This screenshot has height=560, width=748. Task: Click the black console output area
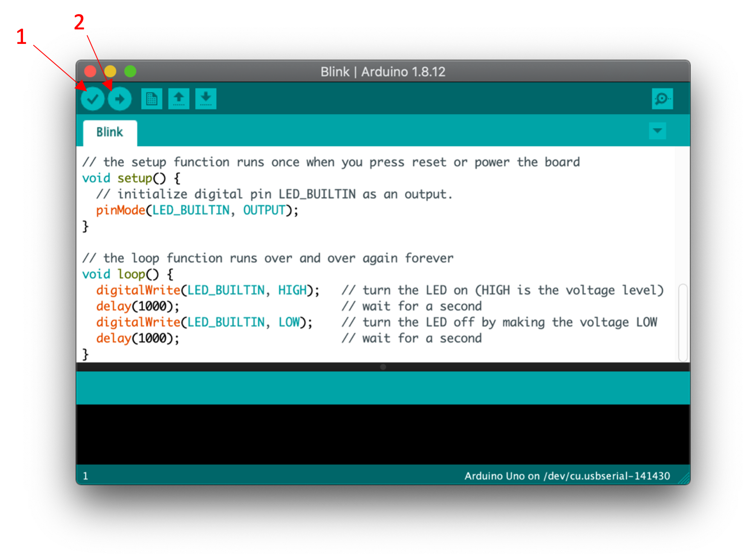pos(383,434)
